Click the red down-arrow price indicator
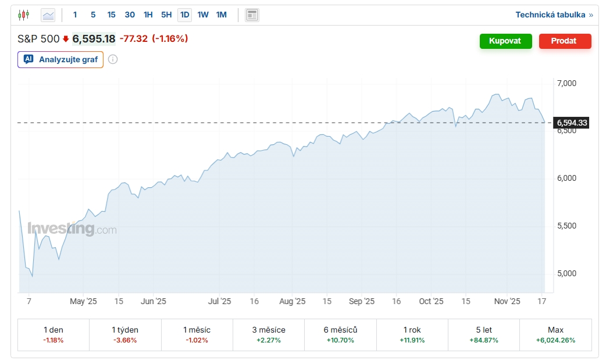This screenshot has width=606, height=364. tap(66, 38)
